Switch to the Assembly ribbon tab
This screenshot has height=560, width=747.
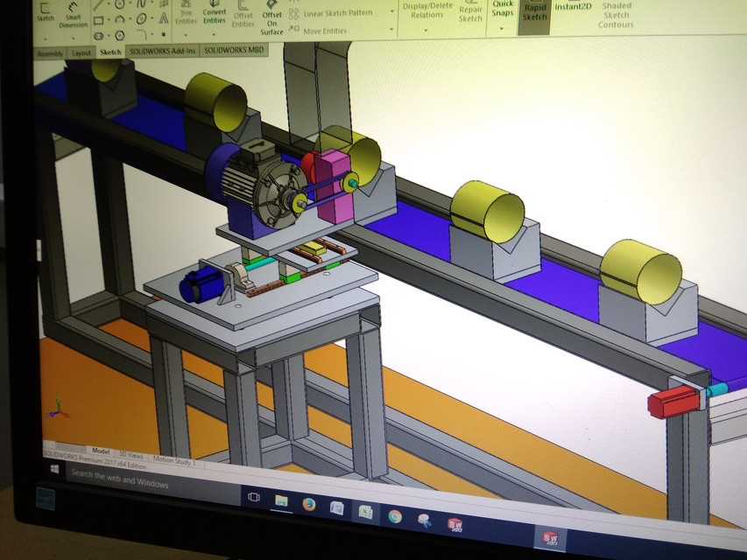pos(50,53)
